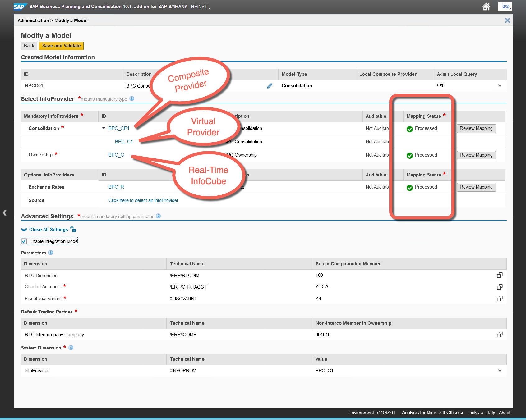Click here to select an InfoProvider link
Screen dimensions: 526x420
(x=143, y=200)
